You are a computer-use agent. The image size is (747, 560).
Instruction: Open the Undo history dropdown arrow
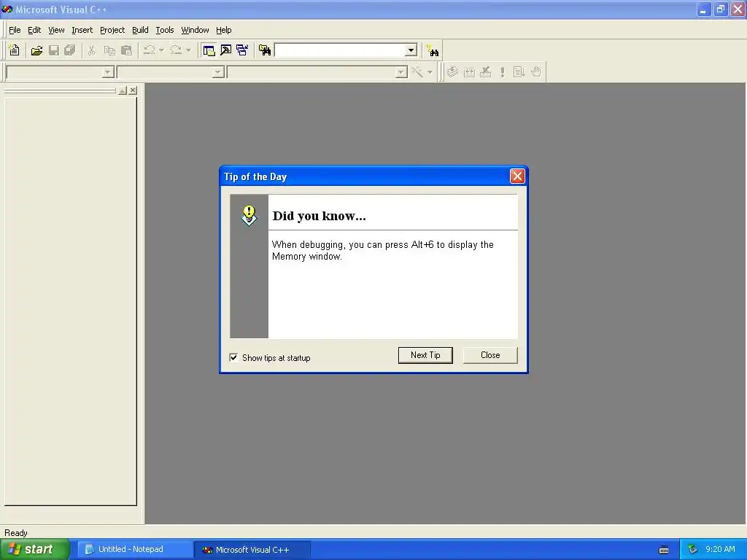161,50
